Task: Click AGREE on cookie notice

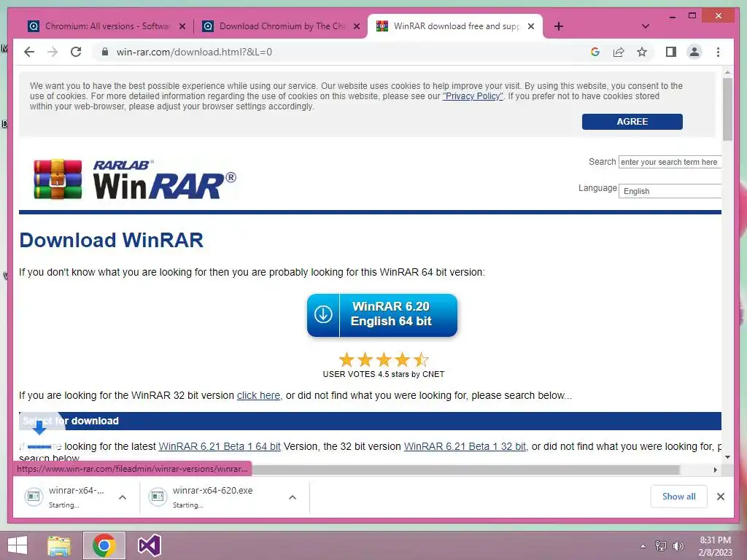Action: click(x=632, y=122)
